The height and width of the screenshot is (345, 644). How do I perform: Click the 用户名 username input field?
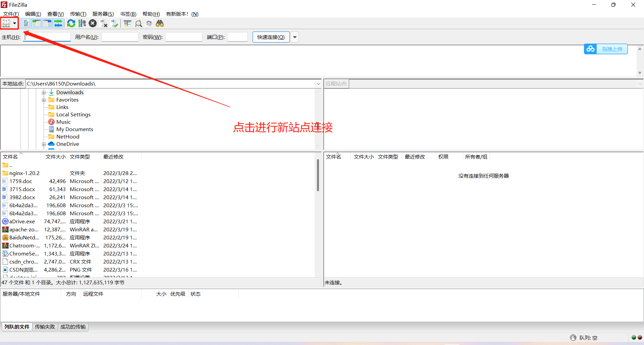[120, 37]
